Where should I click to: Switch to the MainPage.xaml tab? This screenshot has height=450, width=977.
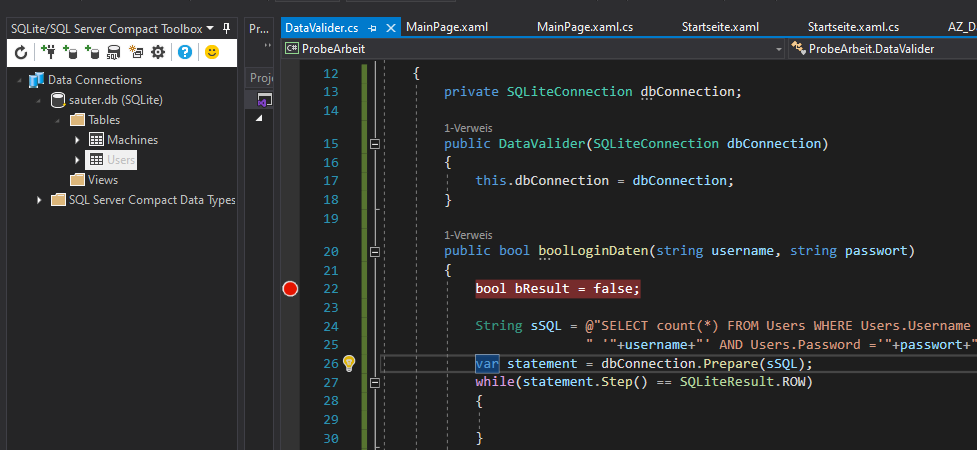[x=447, y=27]
